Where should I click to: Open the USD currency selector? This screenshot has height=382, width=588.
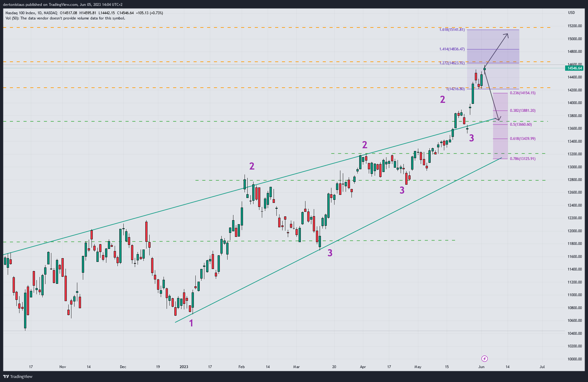point(571,13)
